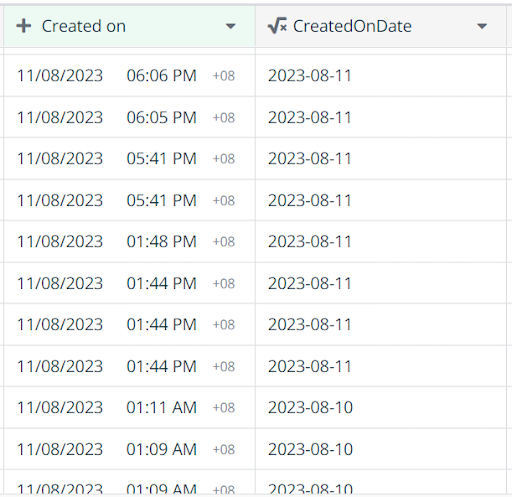Click CreatedOnDate cell beside 06:05 PM
This screenshot has width=512, height=497.
pos(381,117)
